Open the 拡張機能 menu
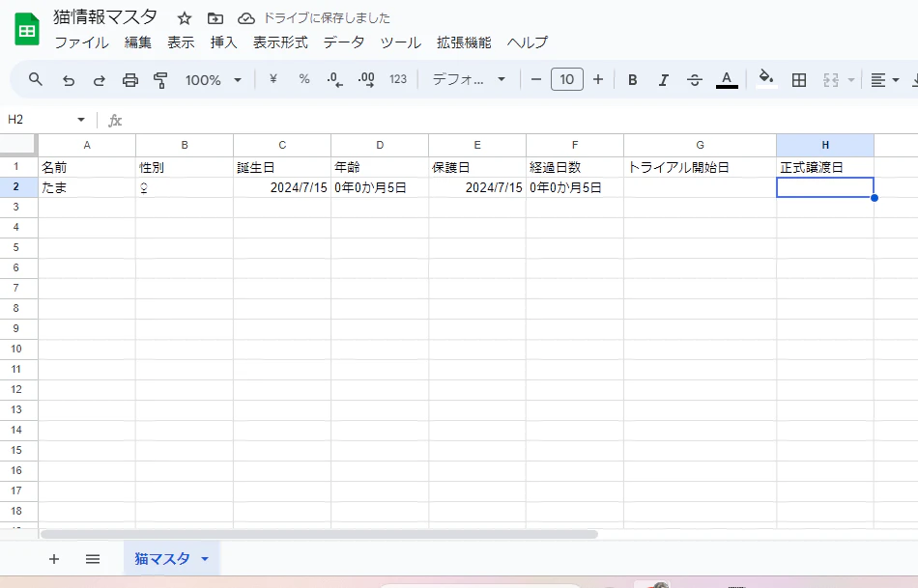The width and height of the screenshot is (918, 588). tap(464, 42)
